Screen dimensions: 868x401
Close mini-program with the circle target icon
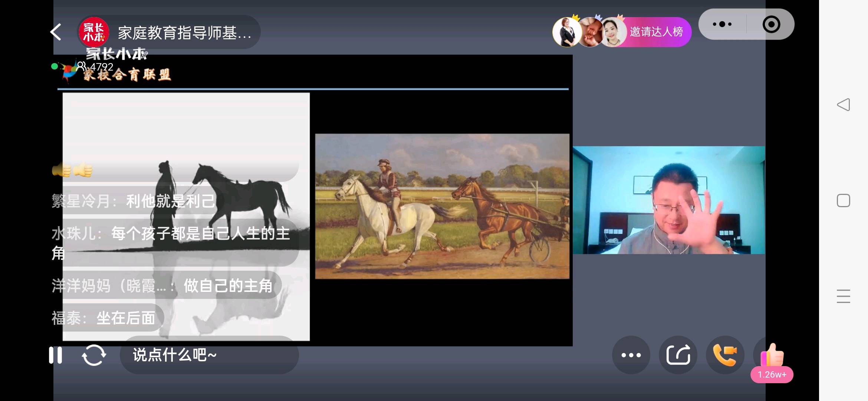click(771, 25)
